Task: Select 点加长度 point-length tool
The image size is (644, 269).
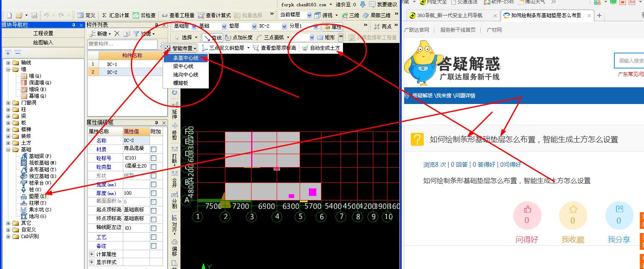Action: point(239,38)
